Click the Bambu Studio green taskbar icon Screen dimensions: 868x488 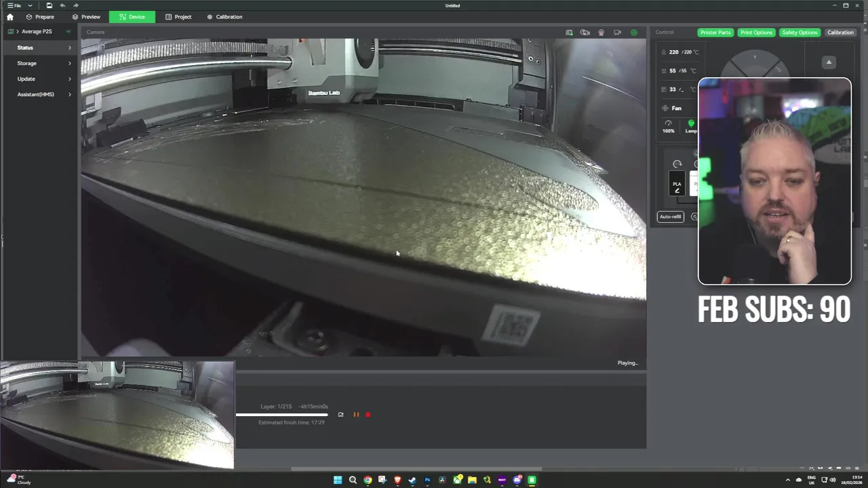[x=532, y=480]
